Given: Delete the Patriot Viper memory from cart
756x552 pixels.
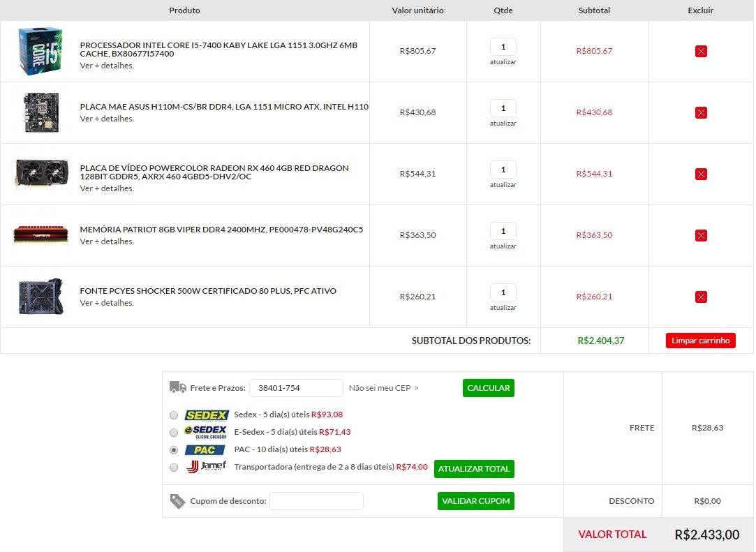Looking at the screenshot, I should [x=701, y=235].
